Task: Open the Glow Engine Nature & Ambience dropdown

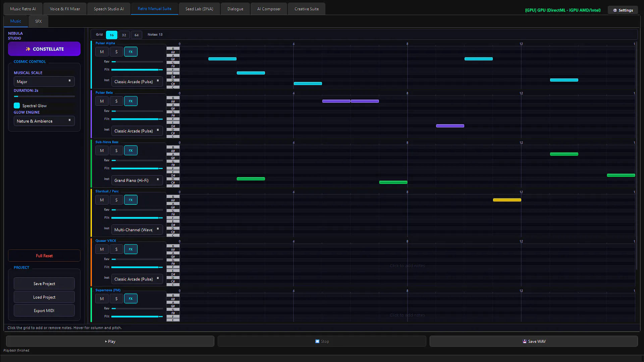Action: point(44,121)
